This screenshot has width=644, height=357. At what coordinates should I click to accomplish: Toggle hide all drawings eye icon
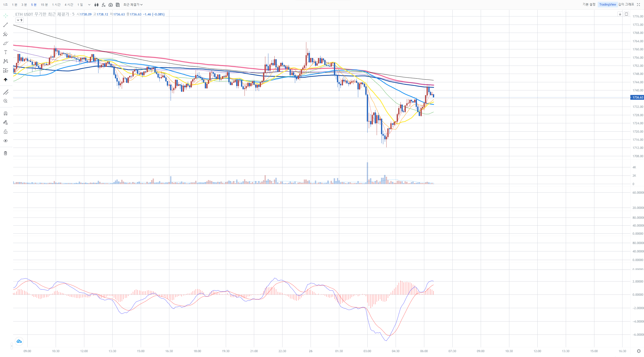6,141
